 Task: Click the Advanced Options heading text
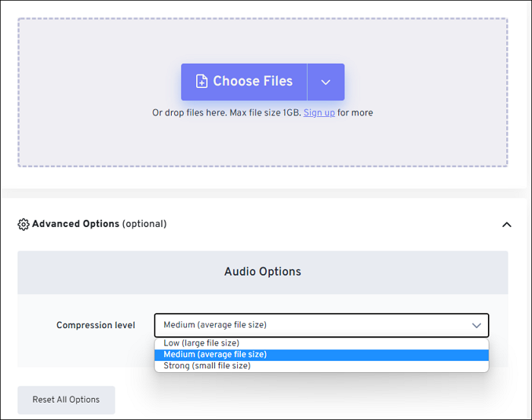(75, 224)
